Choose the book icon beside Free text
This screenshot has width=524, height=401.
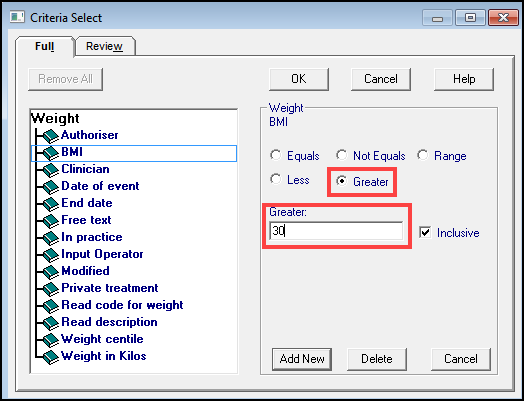(50, 221)
